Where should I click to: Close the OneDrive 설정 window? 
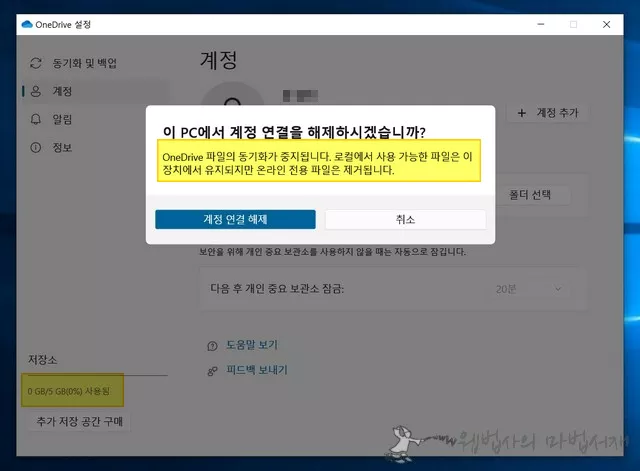(607, 24)
